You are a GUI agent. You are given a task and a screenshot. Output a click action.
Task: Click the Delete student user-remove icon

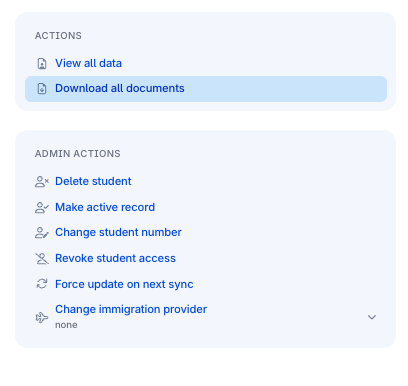pyautogui.click(x=42, y=182)
